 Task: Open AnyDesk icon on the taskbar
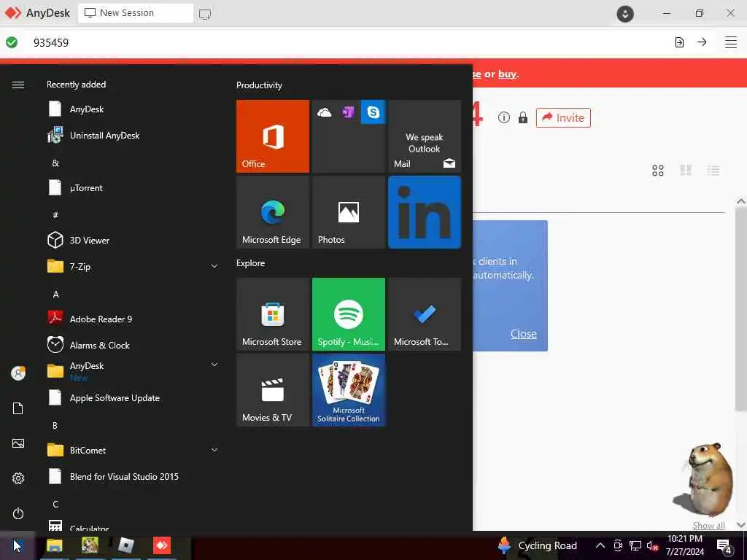161,545
